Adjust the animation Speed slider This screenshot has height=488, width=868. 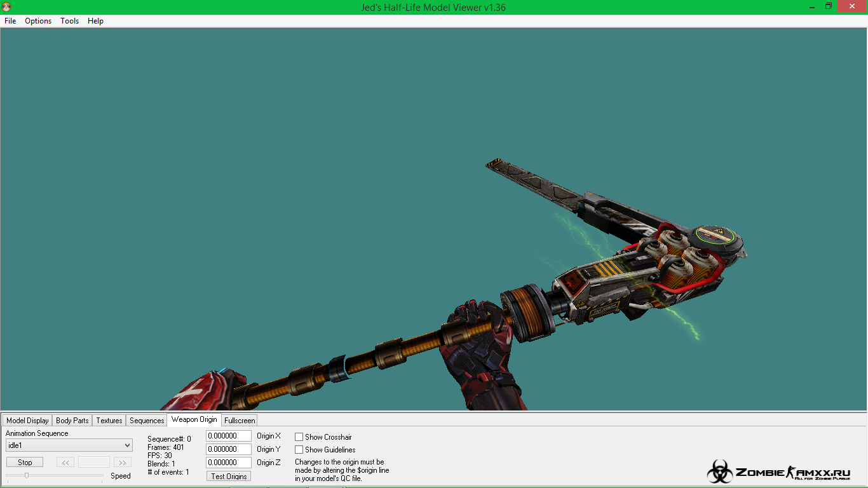55,475
